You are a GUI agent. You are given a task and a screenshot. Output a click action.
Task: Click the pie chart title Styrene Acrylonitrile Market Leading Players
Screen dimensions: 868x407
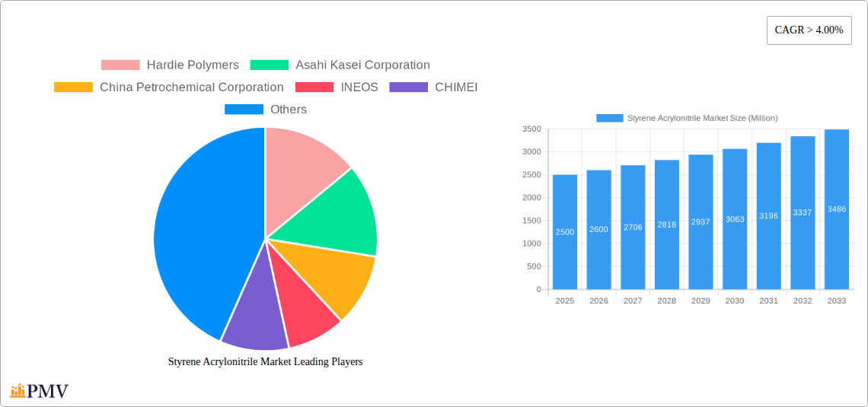pos(265,361)
